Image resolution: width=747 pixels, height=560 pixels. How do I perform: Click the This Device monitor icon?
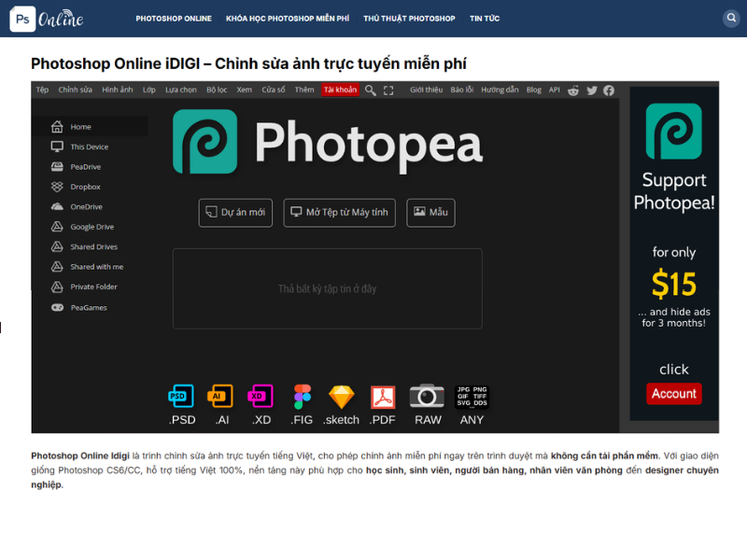tap(57, 147)
